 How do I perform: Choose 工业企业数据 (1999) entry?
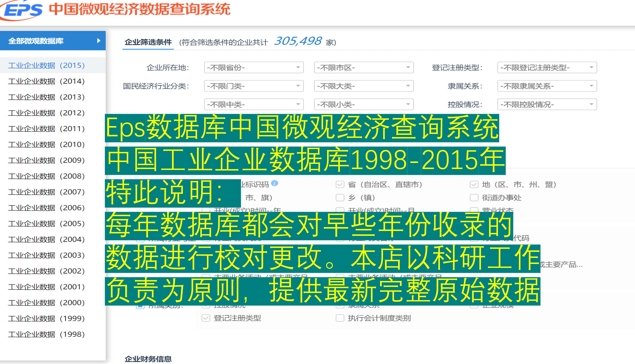click(x=46, y=318)
